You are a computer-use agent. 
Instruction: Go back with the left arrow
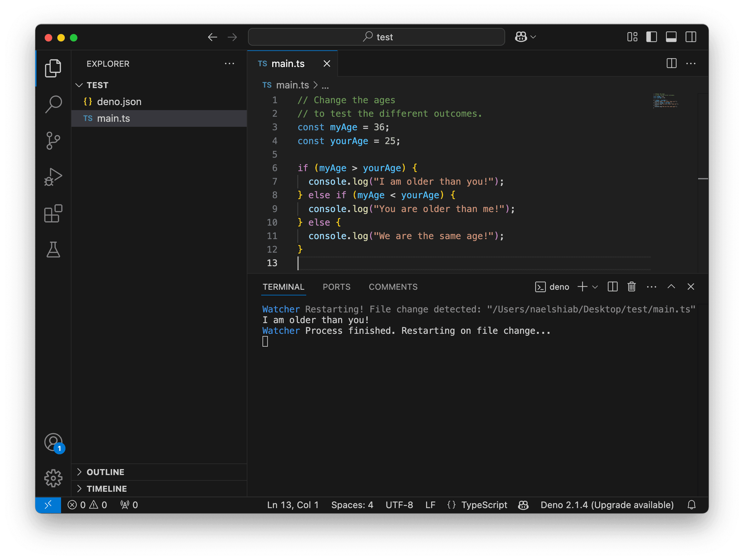(x=212, y=37)
